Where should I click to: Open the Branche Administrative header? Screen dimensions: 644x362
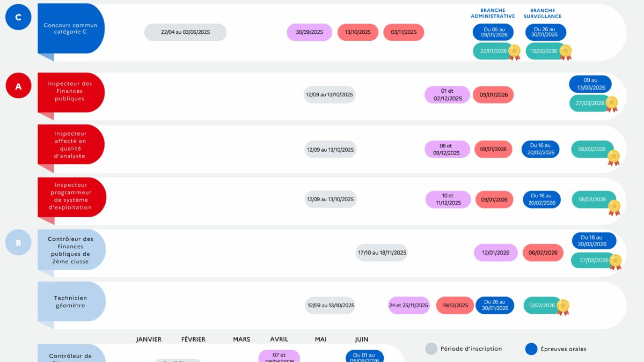493,13
